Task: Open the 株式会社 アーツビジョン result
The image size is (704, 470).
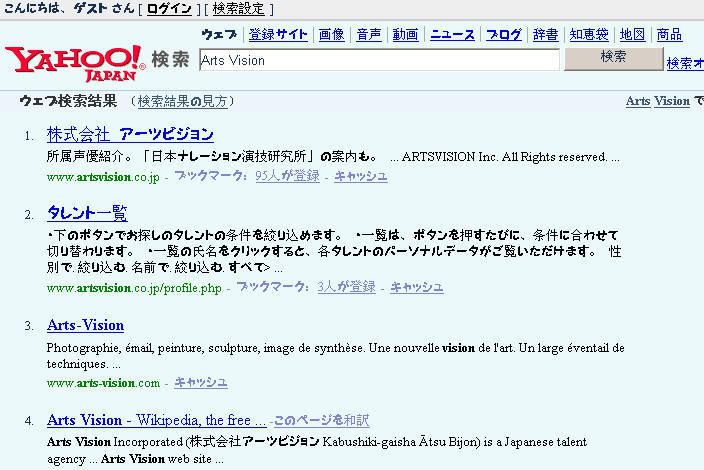Action: [x=130, y=134]
